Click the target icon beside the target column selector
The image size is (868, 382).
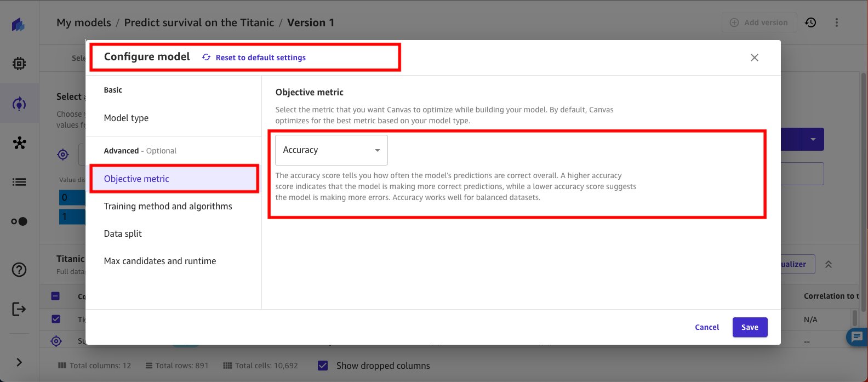coord(63,155)
